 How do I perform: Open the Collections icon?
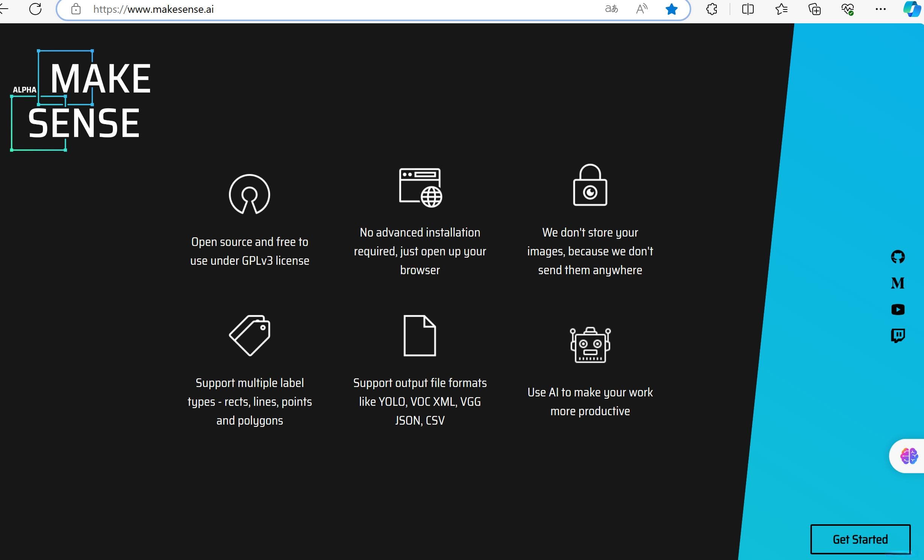(x=814, y=9)
